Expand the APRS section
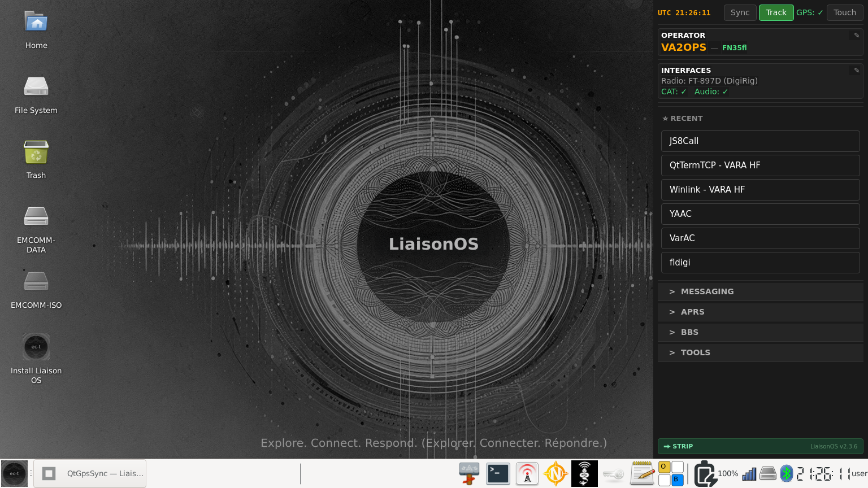The width and height of the screenshot is (868, 488). click(761, 312)
